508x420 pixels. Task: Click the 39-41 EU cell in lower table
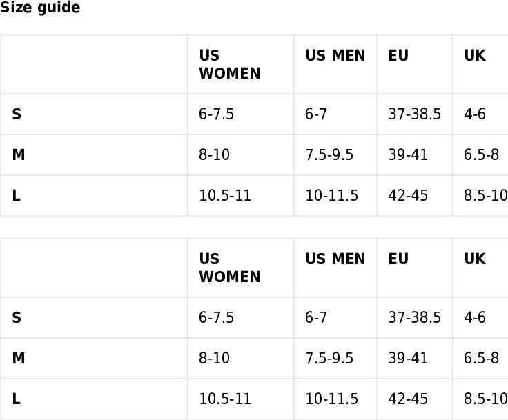coord(408,359)
